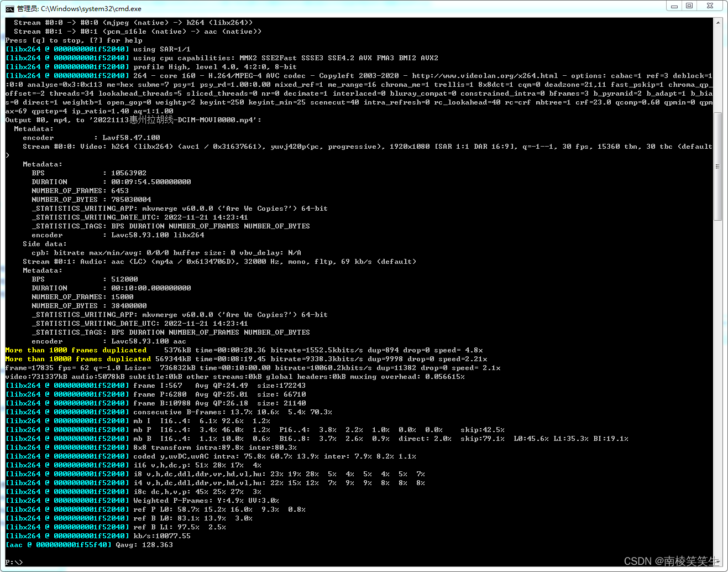The height and width of the screenshot is (572, 728).
Task: Click the 'i16 v,h,dc,p' line
Action: (133, 465)
